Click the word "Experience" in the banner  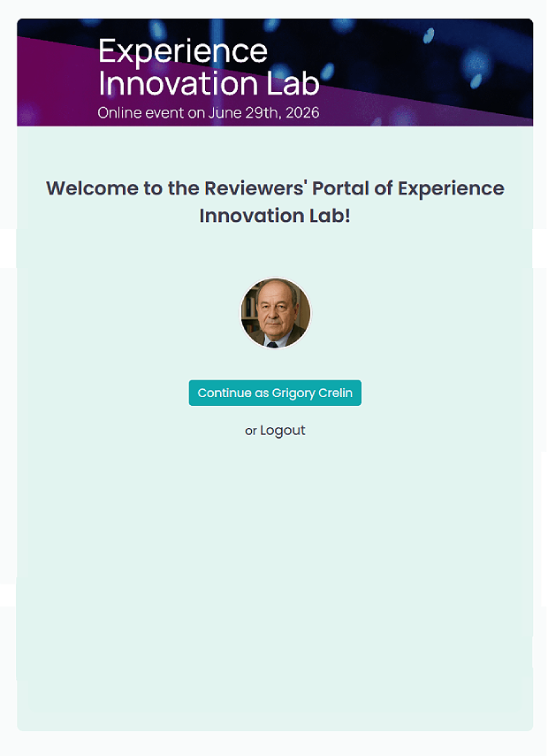183,50
